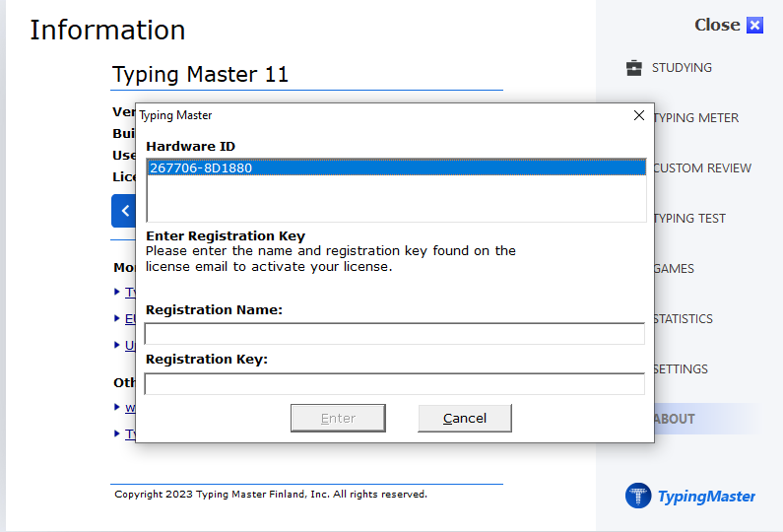Focus the Registration Key input field
This screenshot has width=783, height=532.
[394, 384]
